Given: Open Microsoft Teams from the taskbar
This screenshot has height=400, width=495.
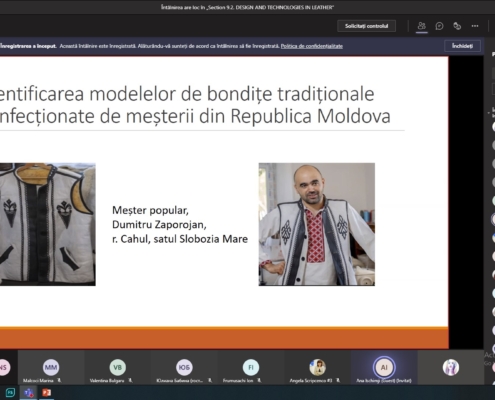Looking at the screenshot, I should click(29, 393).
